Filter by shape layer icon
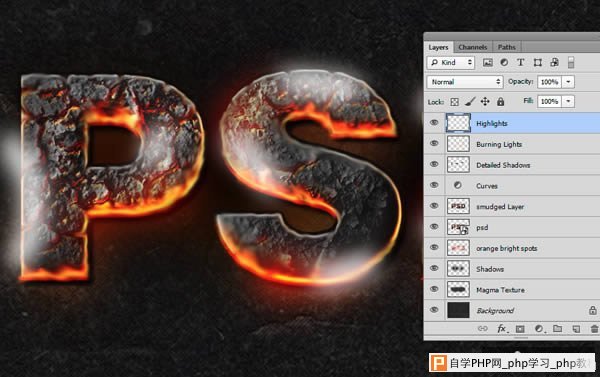This screenshot has height=377, width=600. 538,62
